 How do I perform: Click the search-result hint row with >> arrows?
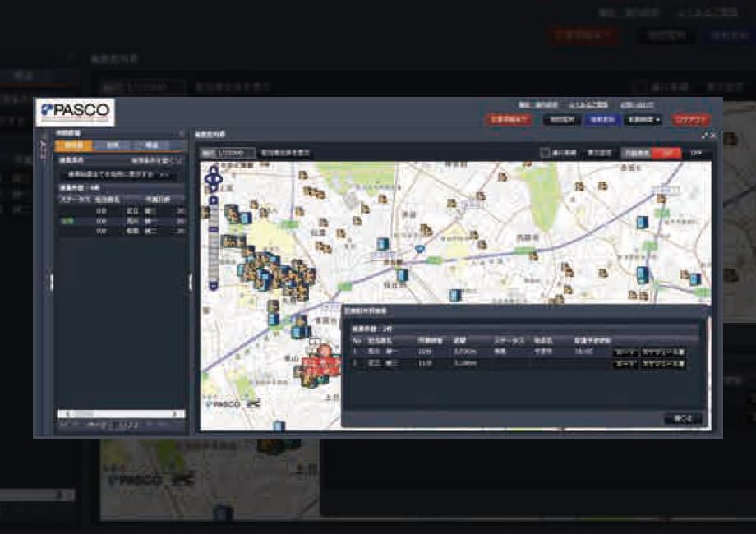coord(119,174)
